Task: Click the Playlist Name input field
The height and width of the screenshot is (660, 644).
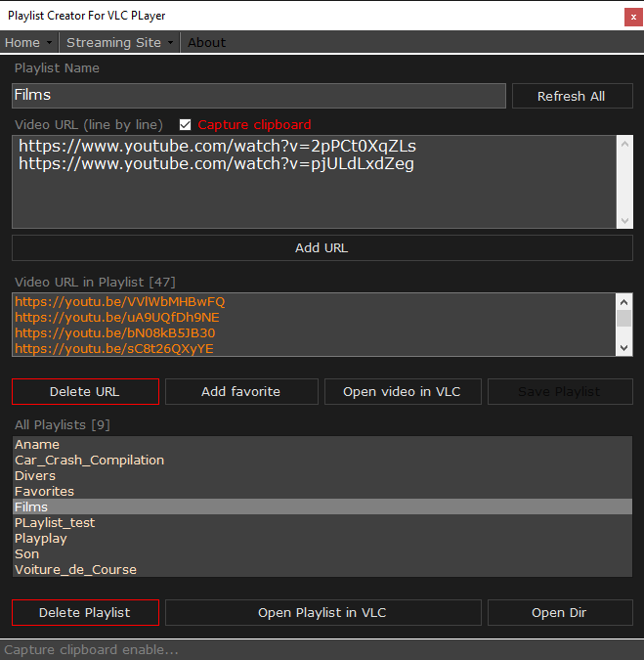Action: coord(259,96)
